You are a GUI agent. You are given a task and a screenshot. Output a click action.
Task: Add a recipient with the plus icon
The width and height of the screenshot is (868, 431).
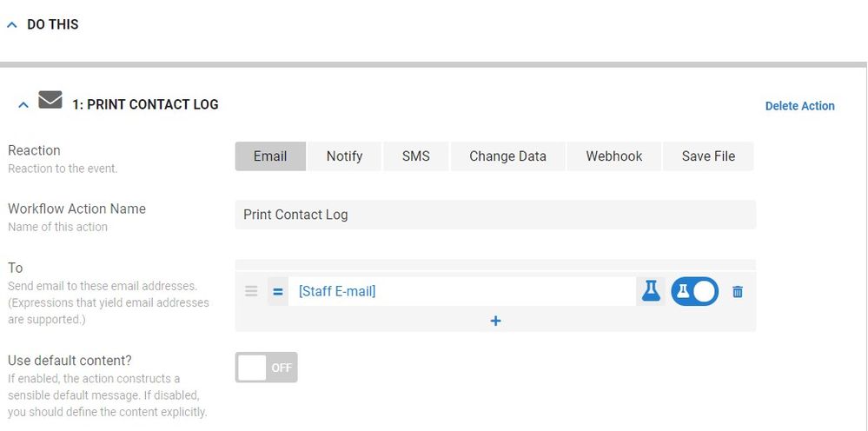tap(496, 321)
